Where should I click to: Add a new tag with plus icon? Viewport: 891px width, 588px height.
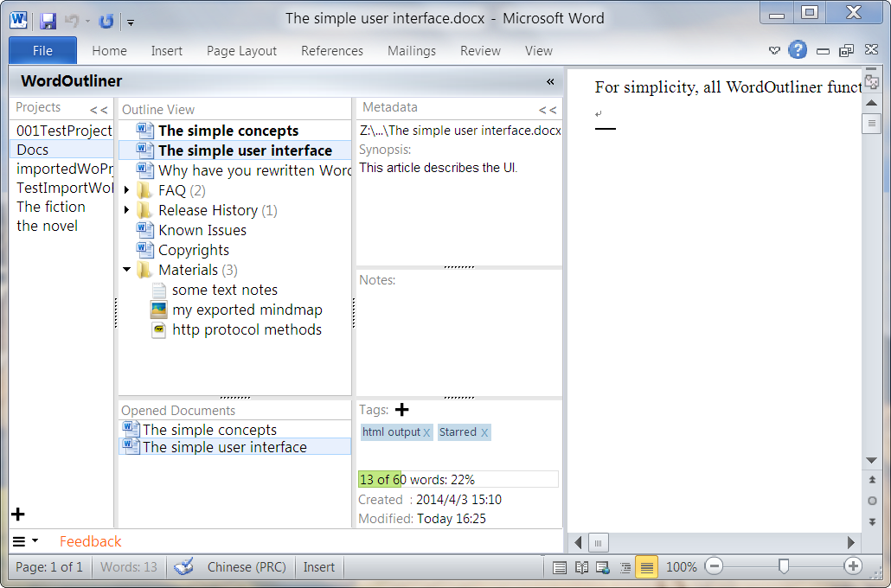tap(401, 410)
